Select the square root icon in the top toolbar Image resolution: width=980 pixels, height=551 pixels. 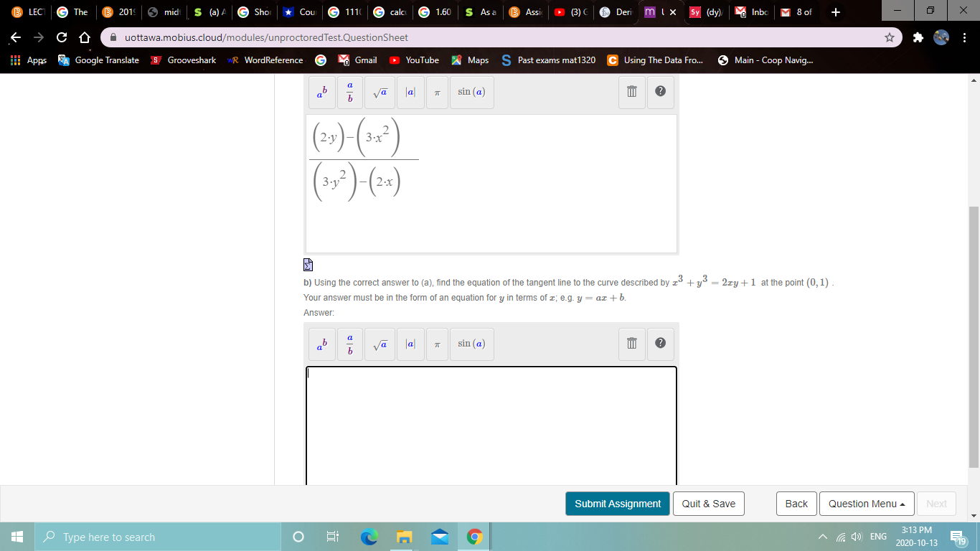(380, 92)
